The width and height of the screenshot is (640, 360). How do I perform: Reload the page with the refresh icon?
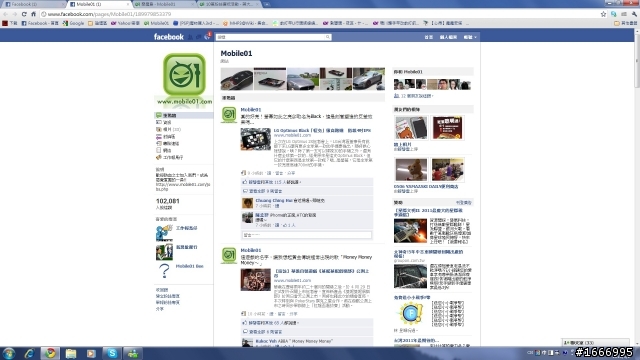point(24,14)
